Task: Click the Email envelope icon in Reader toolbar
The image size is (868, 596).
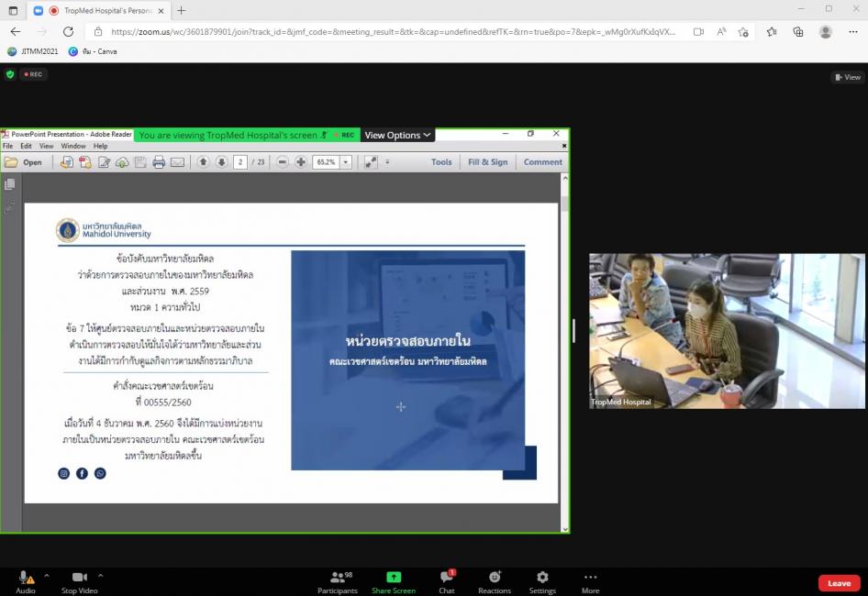Action: 178,162
